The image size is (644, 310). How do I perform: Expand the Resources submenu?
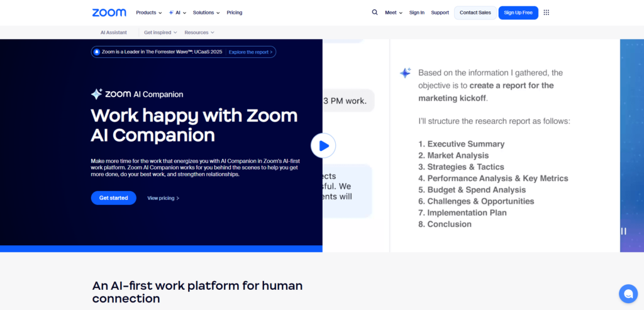point(199,33)
